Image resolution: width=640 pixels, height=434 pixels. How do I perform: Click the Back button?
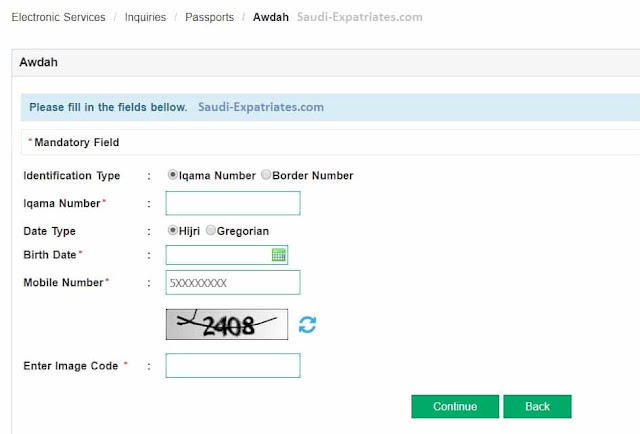pos(537,406)
